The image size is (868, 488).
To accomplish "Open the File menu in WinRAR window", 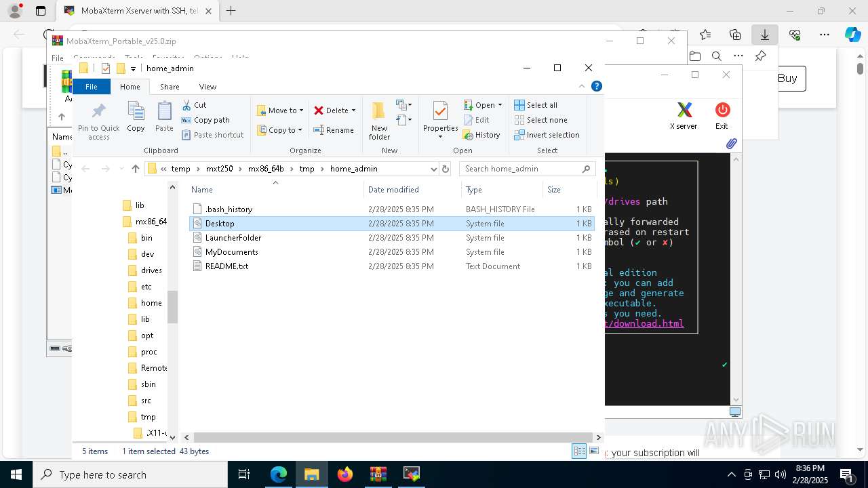I will pyautogui.click(x=58, y=58).
